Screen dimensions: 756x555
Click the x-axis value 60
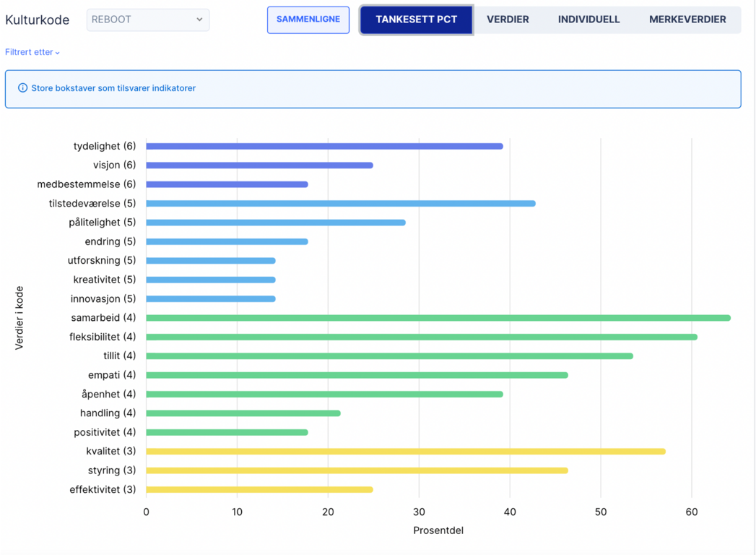click(x=692, y=512)
